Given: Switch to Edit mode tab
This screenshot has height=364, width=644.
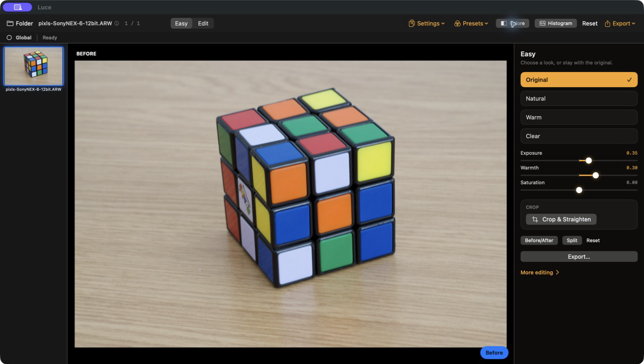Looking at the screenshot, I should click(203, 23).
